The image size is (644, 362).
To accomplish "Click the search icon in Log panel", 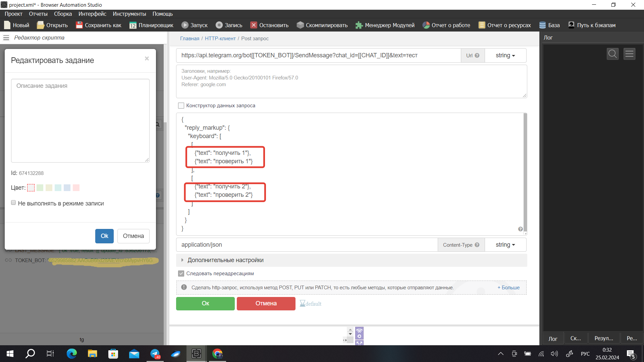I will click(612, 54).
